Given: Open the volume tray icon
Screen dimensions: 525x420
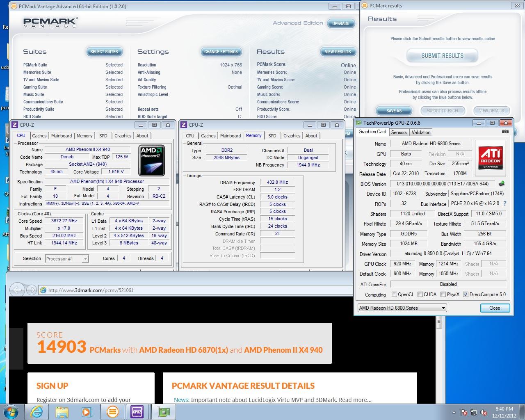Looking at the screenshot, I should [x=484, y=412].
